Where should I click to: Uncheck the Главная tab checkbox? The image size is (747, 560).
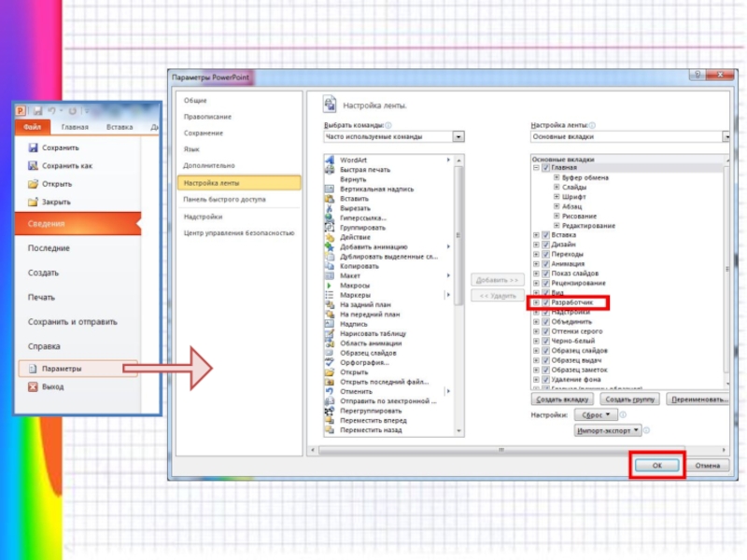(546, 168)
